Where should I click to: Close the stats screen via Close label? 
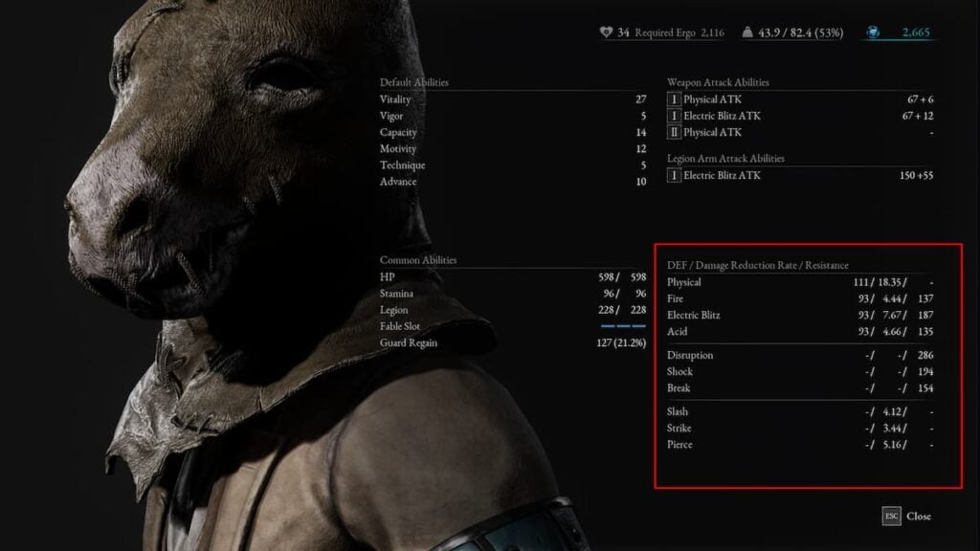point(919,516)
